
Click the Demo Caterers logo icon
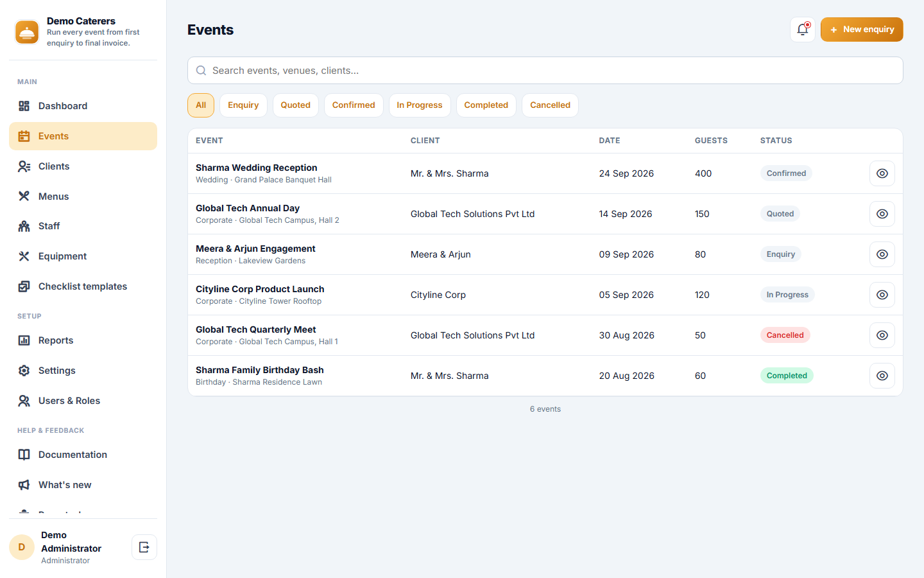coord(27,32)
